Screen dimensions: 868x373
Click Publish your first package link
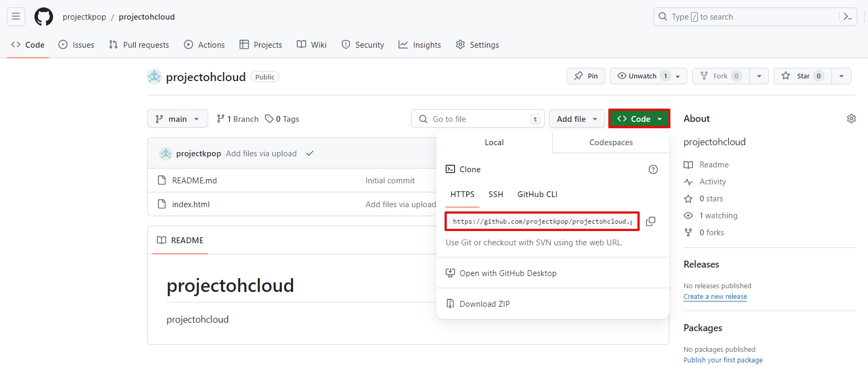(x=723, y=360)
